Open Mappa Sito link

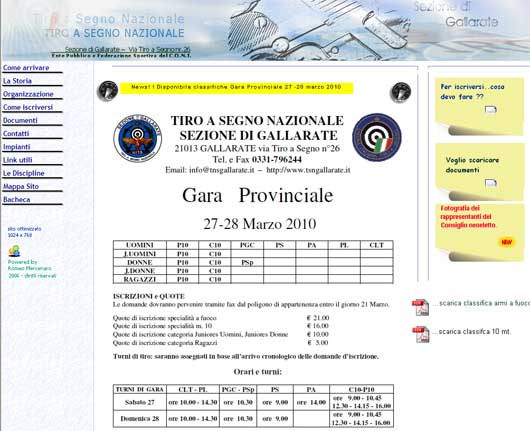pyautogui.click(x=21, y=186)
